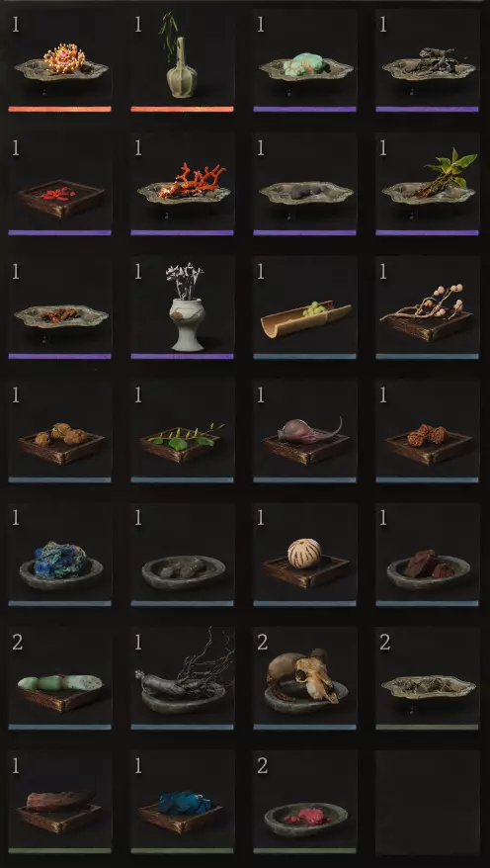Click the empty inventory slot
Image resolution: width=490 pixels, height=868 pixels.
coord(427,802)
